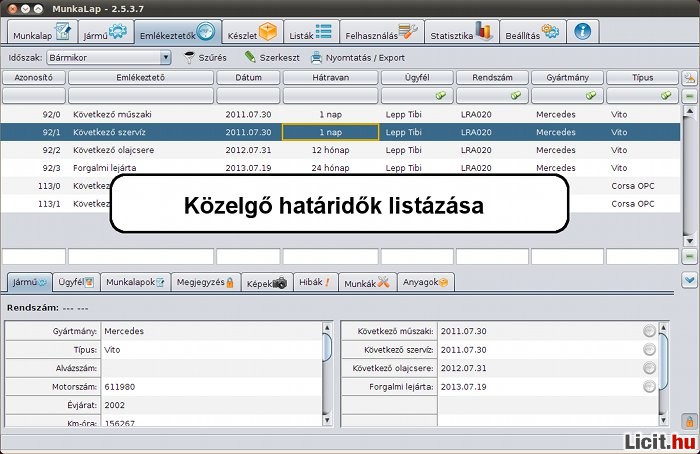Open the Ügyfél detail tab
This screenshot has height=454, width=700.
click(76, 283)
